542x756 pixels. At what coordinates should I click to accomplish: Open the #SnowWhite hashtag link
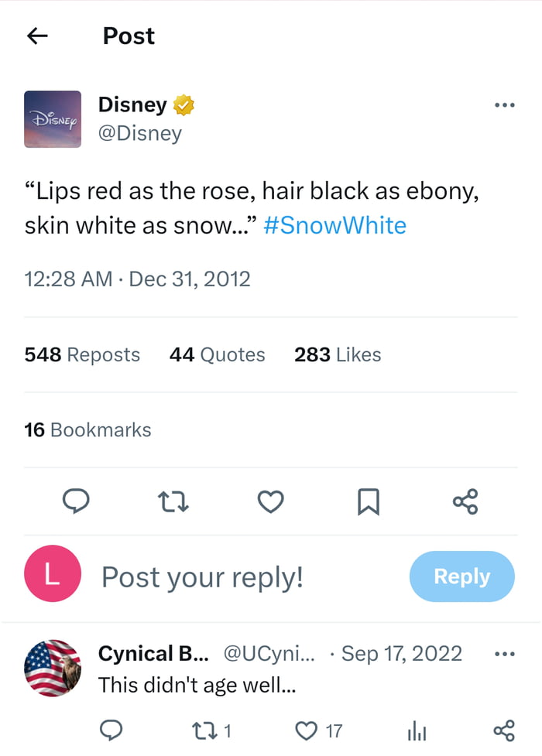click(x=334, y=225)
